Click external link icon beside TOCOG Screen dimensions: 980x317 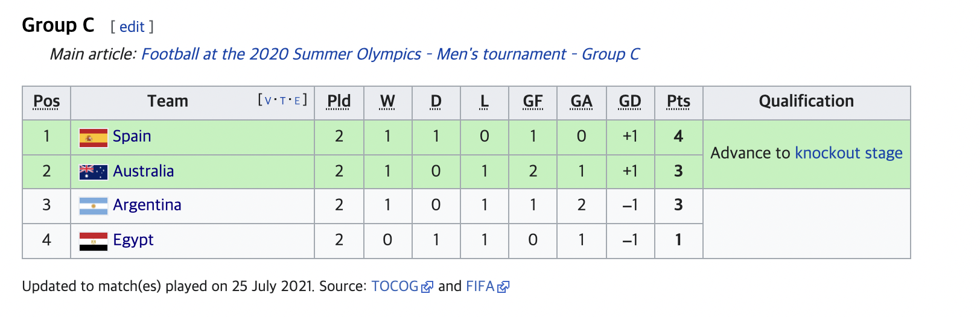427,287
